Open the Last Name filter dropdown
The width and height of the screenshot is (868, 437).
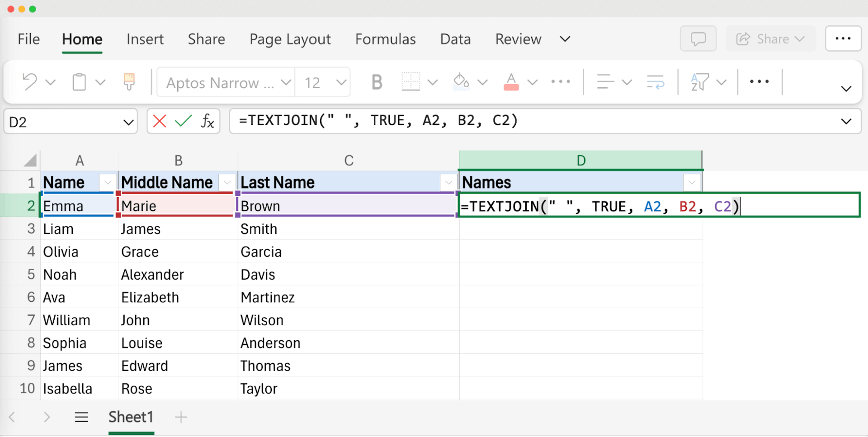pos(448,183)
